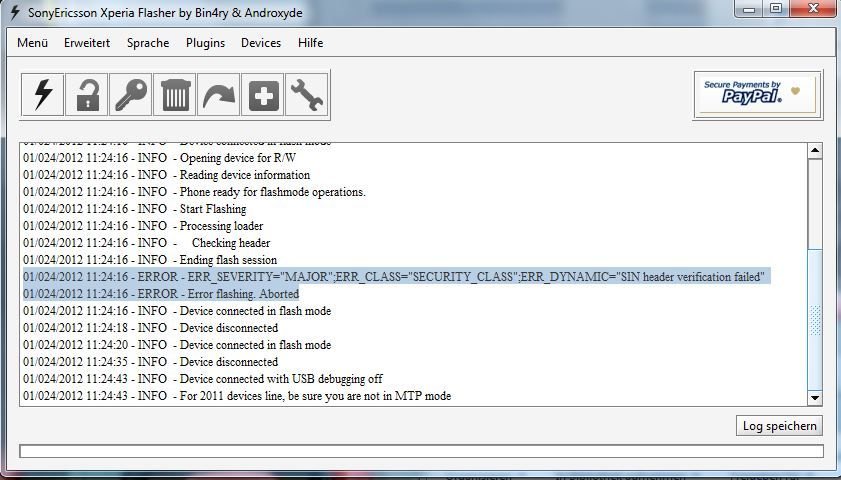841x480 pixels.
Task: Click the curved arrow icon
Action: pos(219,95)
